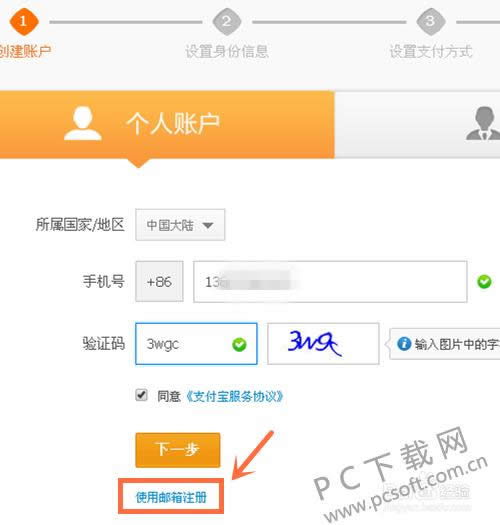Click the white personal account avatar icon
Screen dimensions: 500x525
point(82,123)
